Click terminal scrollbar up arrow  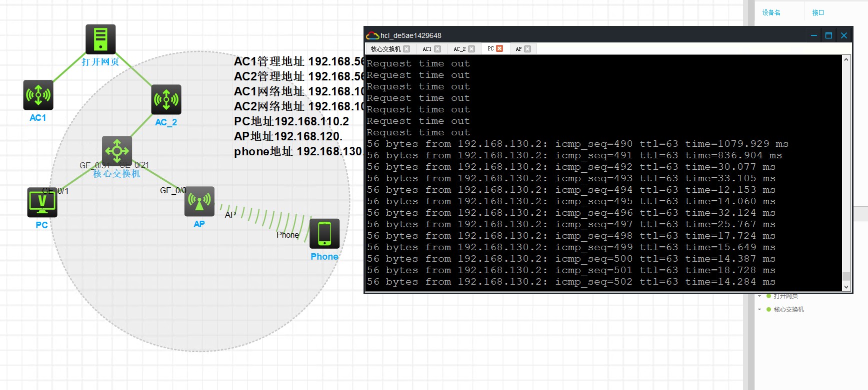(x=846, y=59)
